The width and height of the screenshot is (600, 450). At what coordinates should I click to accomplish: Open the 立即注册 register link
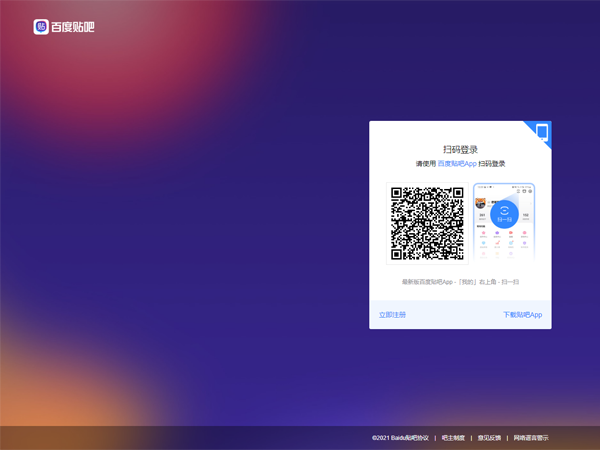click(392, 315)
